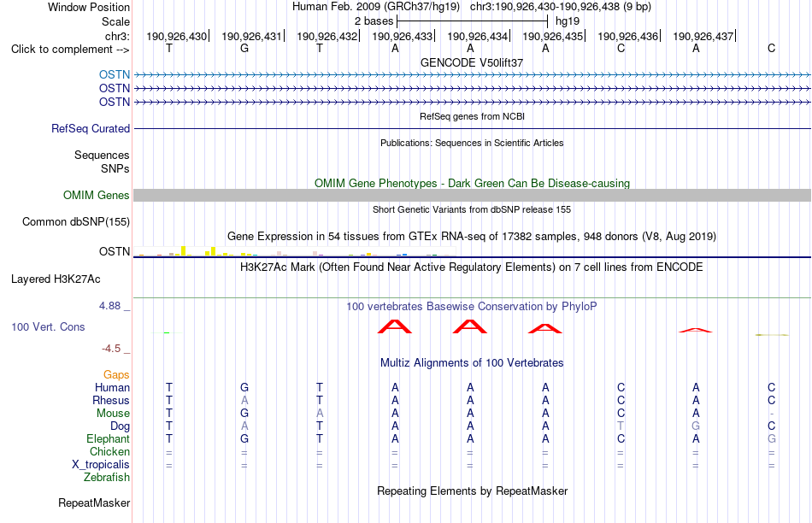Click the GTEx Gene Expression track title
This screenshot has width=812, height=523.
472,237
